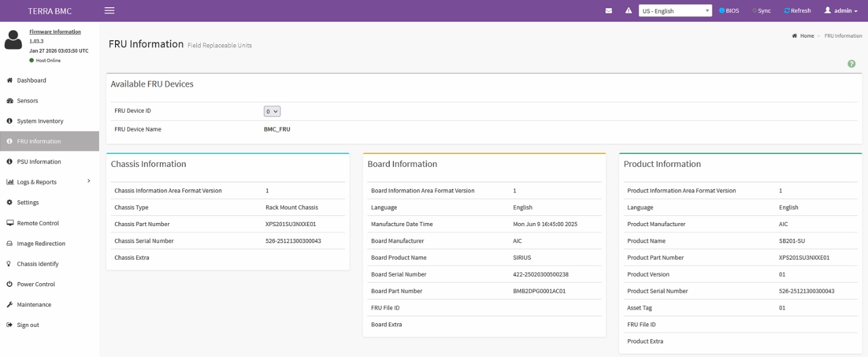This screenshot has height=357, width=868.
Task: Click the Refresh button in top bar
Action: point(797,11)
